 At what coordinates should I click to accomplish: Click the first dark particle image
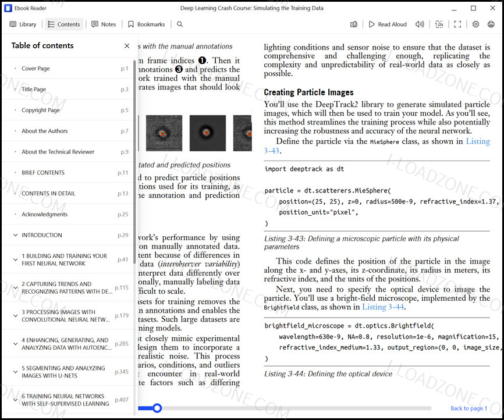(164, 133)
